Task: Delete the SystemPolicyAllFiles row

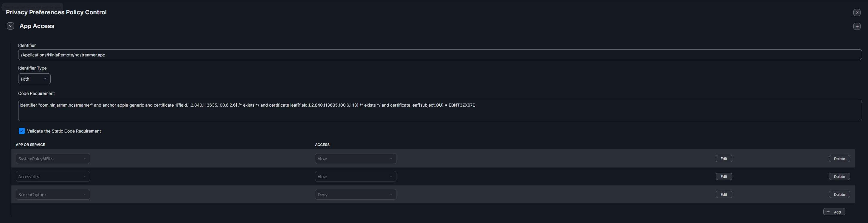Action: click(839, 159)
